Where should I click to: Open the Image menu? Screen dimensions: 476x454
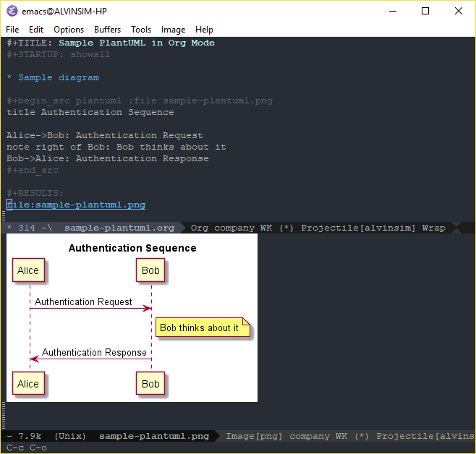pos(173,30)
